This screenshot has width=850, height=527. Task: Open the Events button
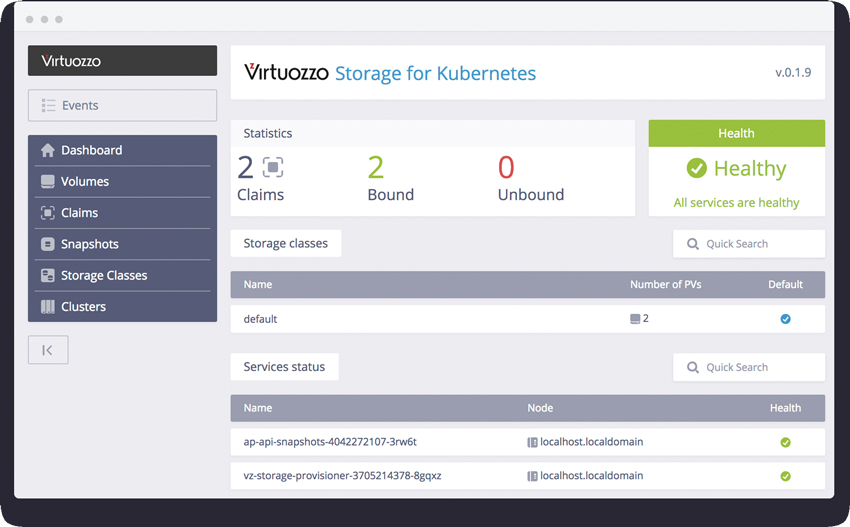coord(123,105)
